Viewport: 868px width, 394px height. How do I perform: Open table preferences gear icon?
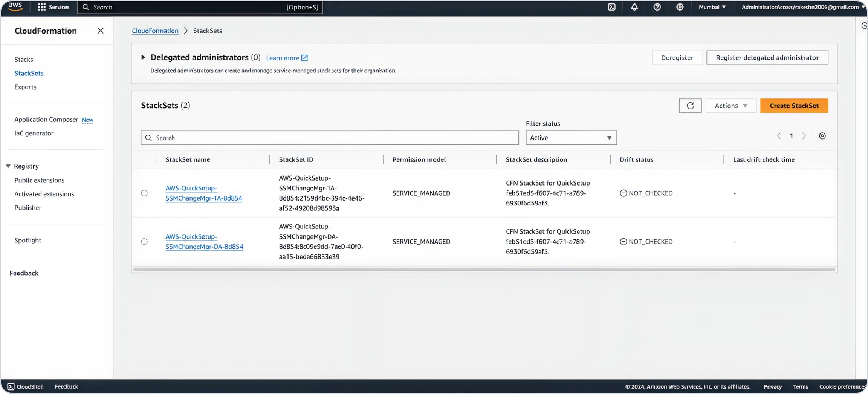pos(822,136)
